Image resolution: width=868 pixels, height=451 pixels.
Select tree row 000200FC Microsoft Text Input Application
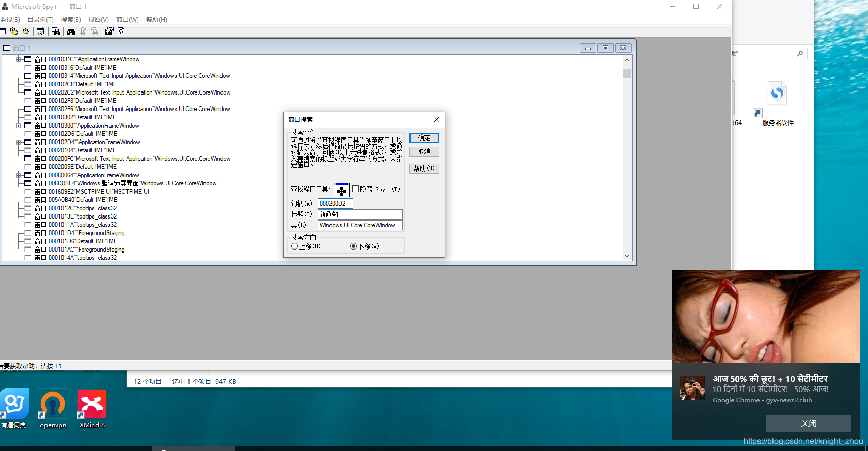coord(132,159)
